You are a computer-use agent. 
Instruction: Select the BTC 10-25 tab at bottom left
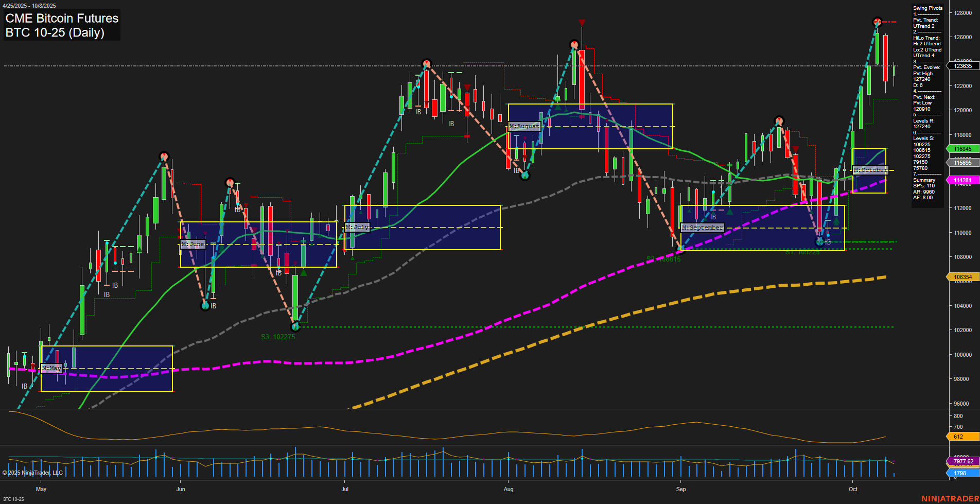13,499
